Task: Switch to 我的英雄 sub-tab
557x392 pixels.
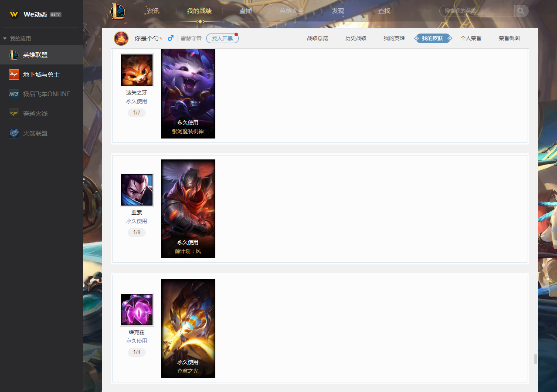Action: click(394, 38)
